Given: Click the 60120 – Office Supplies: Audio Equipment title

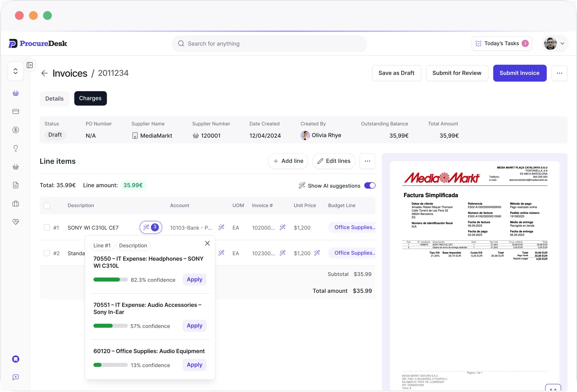Looking at the screenshot, I should [x=149, y=351].
